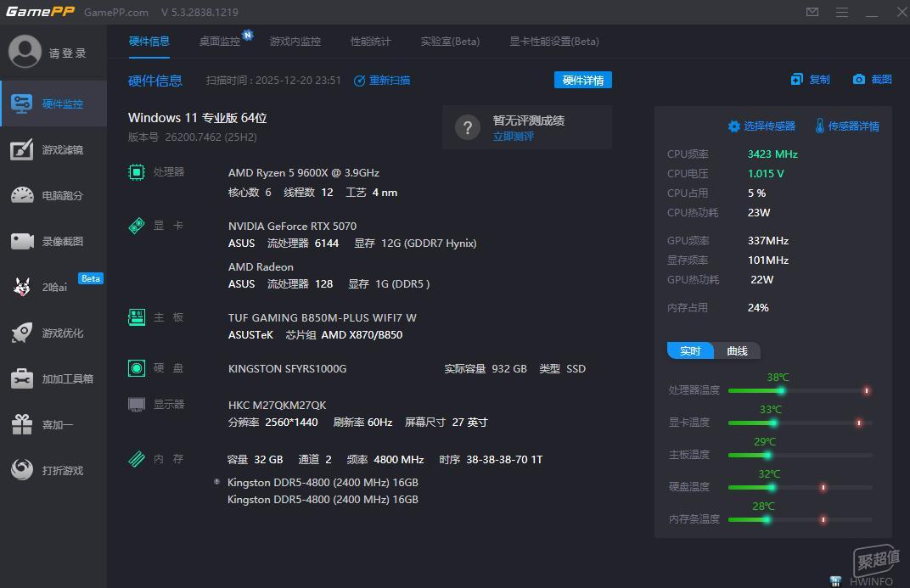Expand 硬件详情 hardware details

582,80
